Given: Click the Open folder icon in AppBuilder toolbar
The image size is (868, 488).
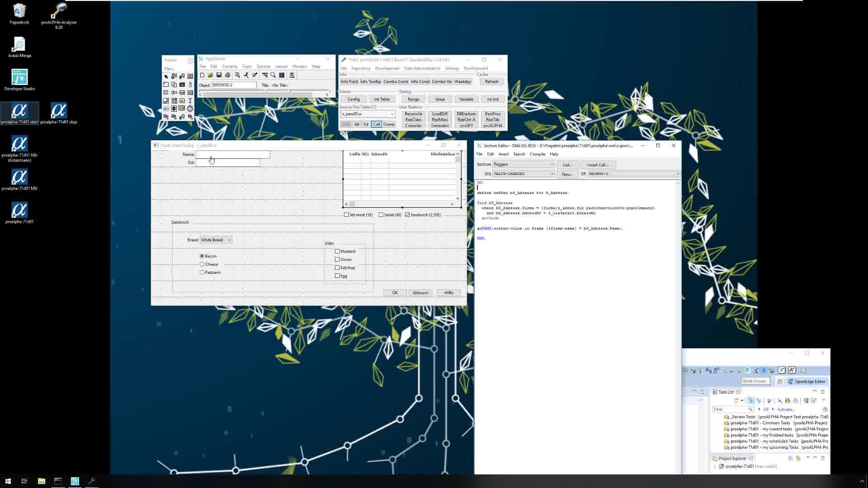Looking at the screenshot, I should coord(210,75).
